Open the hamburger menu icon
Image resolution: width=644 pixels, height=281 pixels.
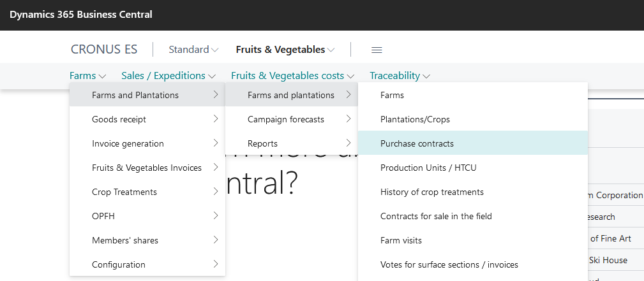click(x=377, y=50)
